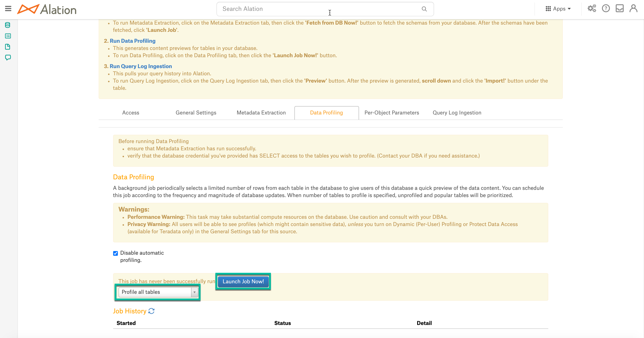Open the Apps grid menu

pyautogui.click(x=558, y=9)
